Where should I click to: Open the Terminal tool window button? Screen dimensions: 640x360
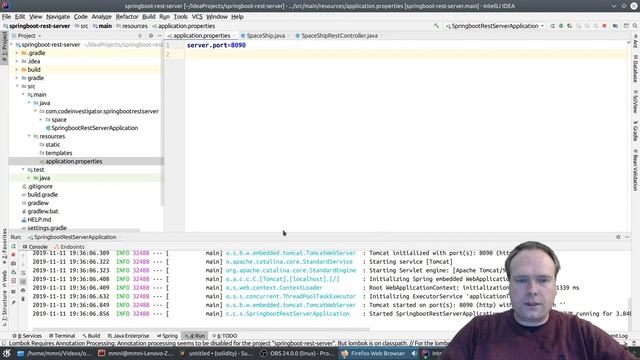pyautogui.click(x=62, y=336)
